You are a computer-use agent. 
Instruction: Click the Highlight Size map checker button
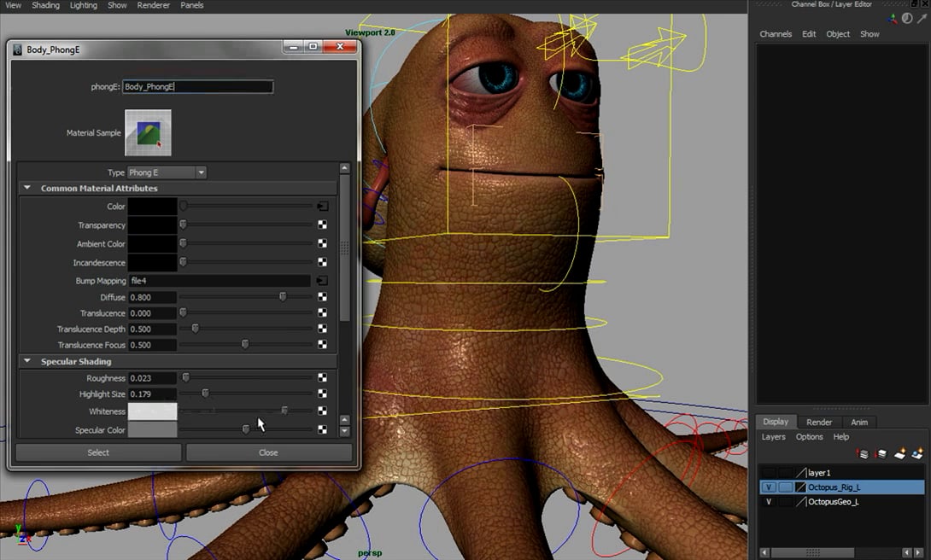322,394
